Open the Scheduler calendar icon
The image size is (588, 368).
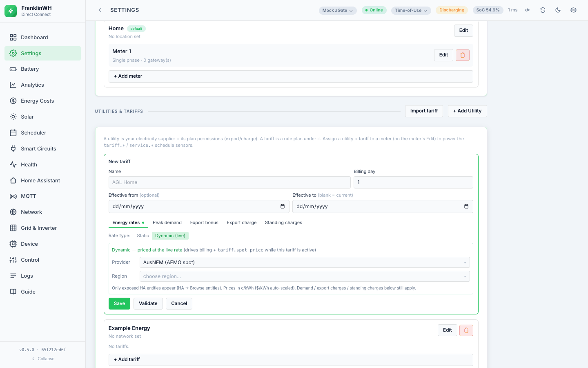[x=13, y=133]
